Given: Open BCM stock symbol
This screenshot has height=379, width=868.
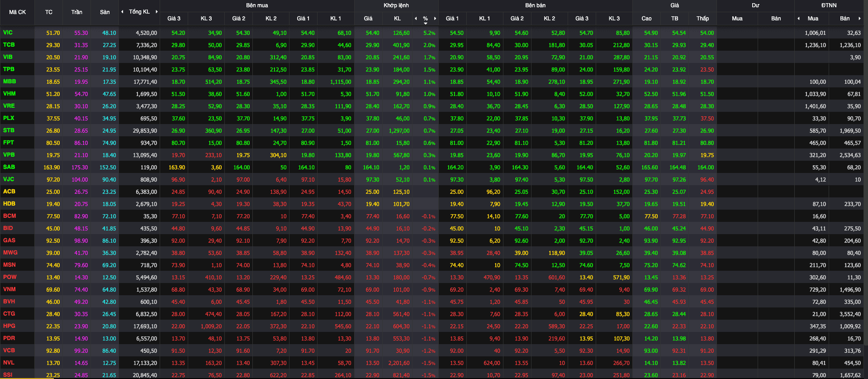Looking at the screenshot, I should (9, 216).
